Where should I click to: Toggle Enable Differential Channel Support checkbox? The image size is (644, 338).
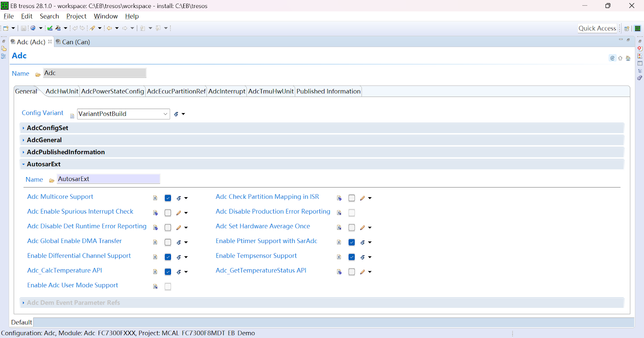[168, 257]
